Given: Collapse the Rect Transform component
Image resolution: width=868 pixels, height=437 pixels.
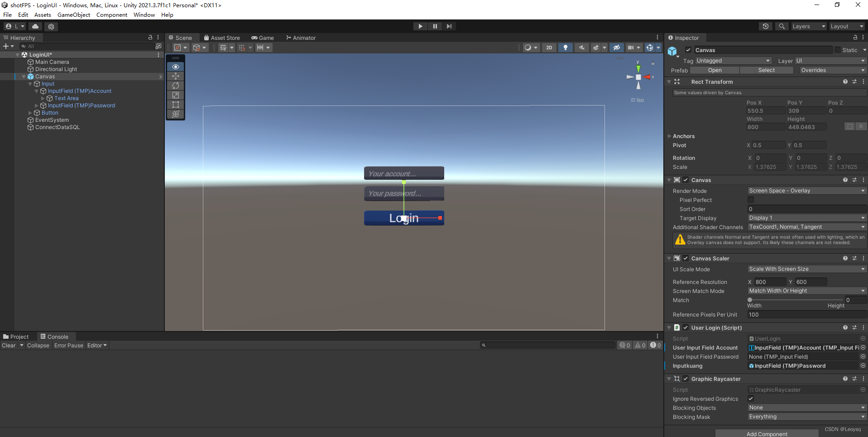Looking at the screenshot, I should (x=669, y=82).
